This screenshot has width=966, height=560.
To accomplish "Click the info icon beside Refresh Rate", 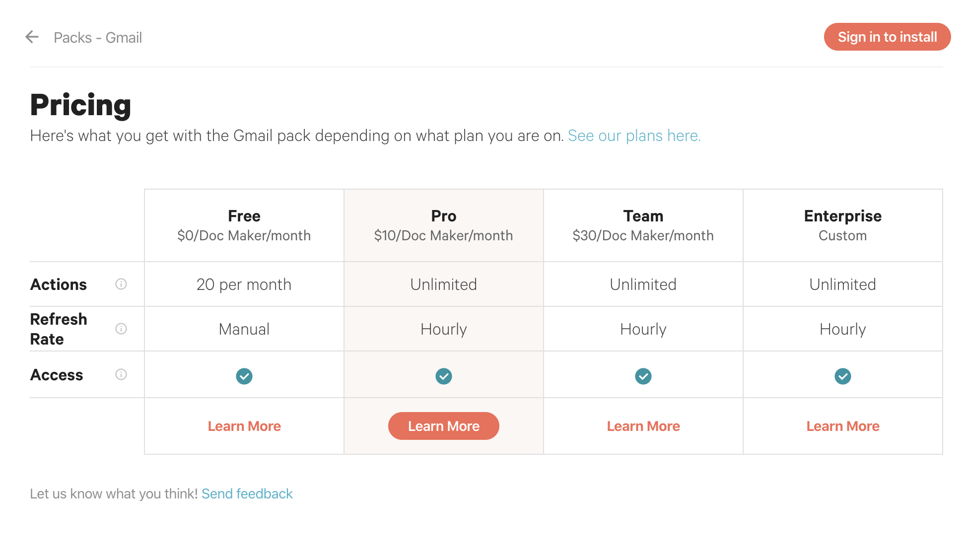I will (121, 329).
